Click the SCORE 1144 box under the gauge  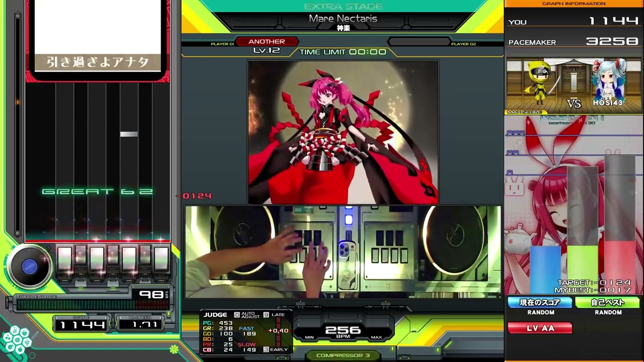[82, 323]
